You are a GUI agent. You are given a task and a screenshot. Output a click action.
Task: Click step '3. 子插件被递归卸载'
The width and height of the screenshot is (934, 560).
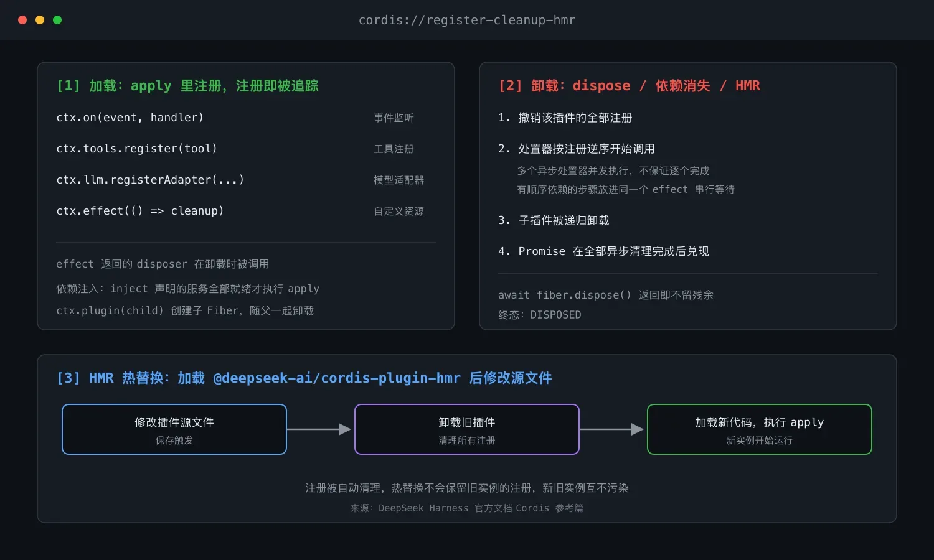point(554,220)
